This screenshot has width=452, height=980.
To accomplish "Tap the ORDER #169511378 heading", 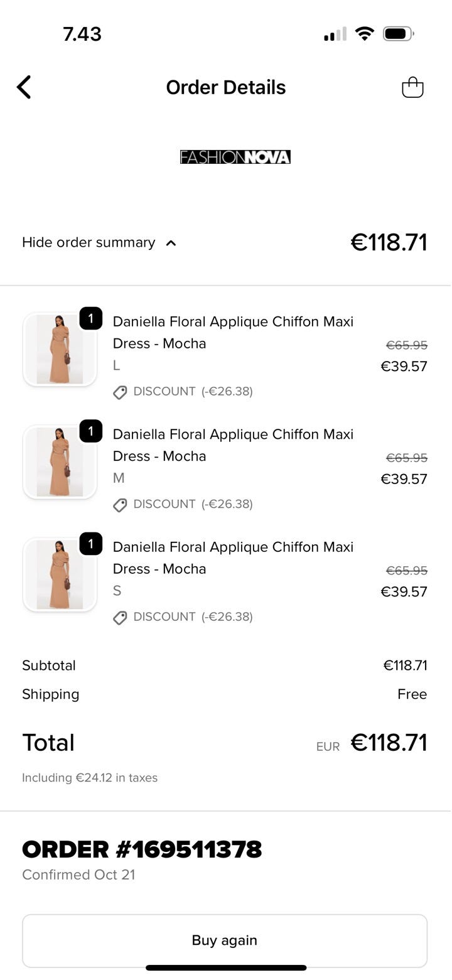I will (x=142, y=849).
